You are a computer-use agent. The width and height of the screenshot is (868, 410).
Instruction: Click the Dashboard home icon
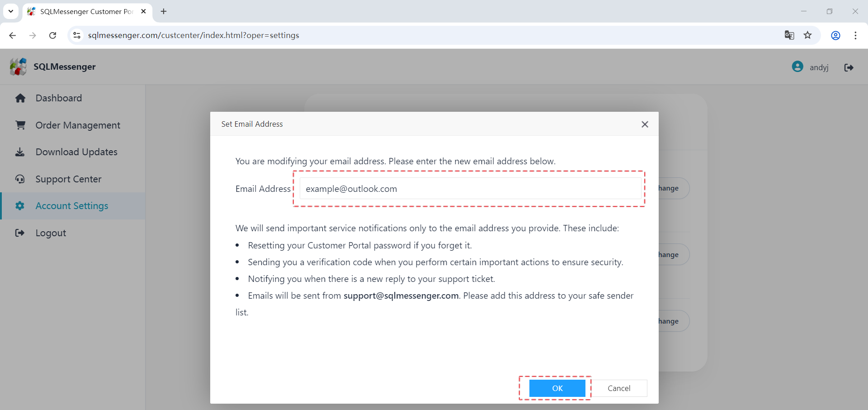(x=20, y=98)
